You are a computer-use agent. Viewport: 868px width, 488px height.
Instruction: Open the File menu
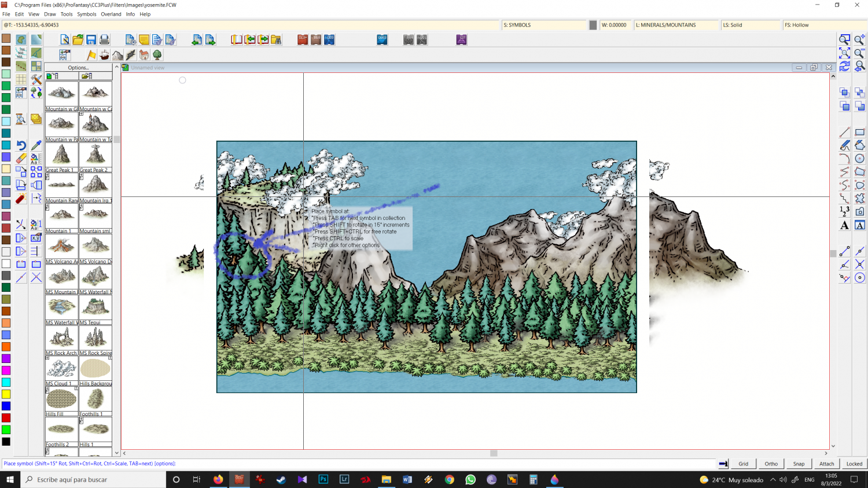point(6,14)
